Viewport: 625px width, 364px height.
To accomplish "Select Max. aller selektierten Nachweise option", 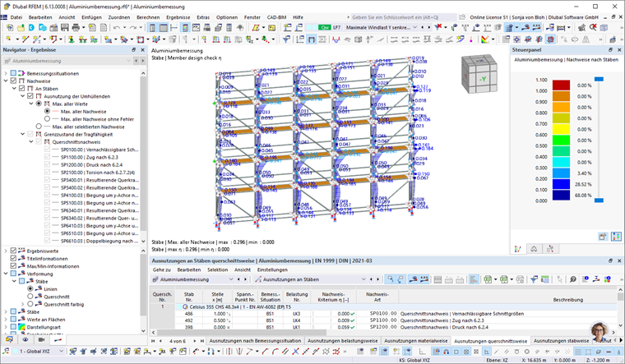I will click(39, 126).
